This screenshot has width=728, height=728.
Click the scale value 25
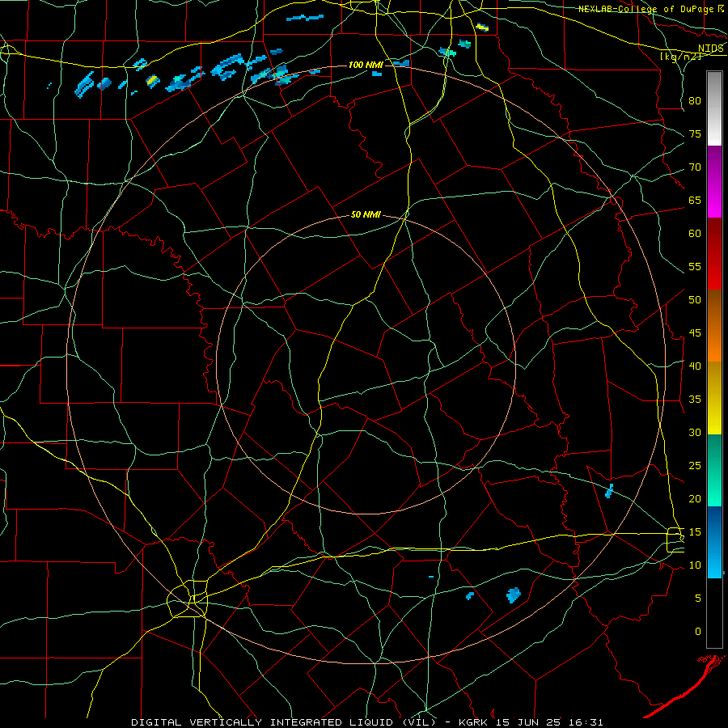coord(695,466)
